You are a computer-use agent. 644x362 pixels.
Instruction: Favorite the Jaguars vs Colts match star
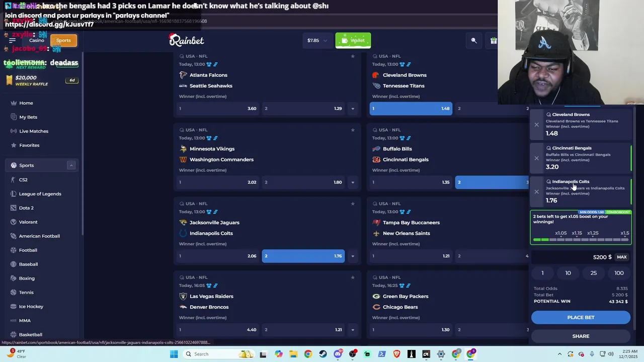tap(353, 204)
